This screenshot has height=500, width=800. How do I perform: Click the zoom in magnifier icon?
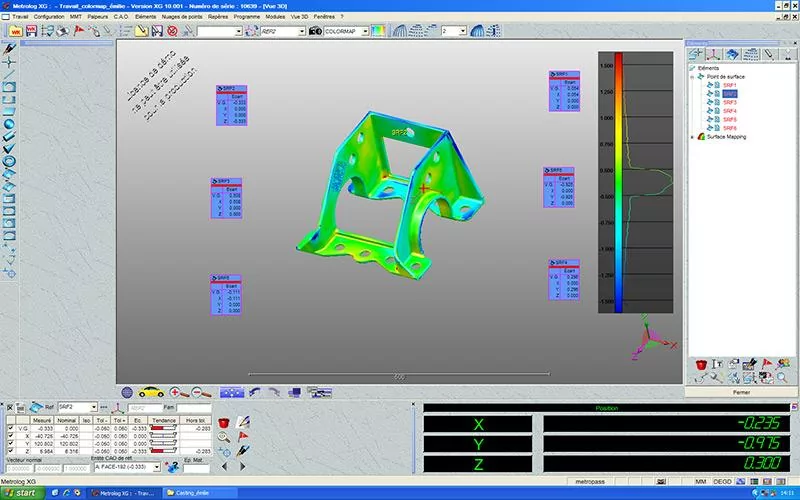pyautogui.click(x=174, y=392)
